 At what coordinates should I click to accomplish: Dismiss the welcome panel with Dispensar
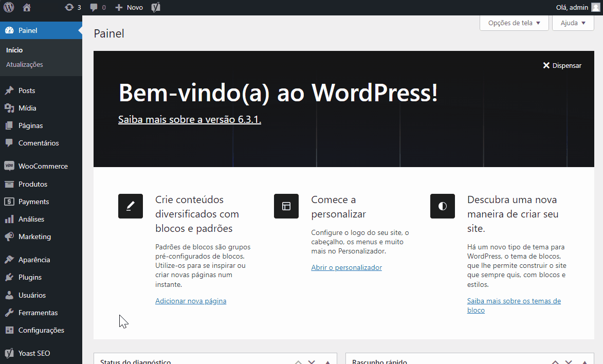(562, 65)
